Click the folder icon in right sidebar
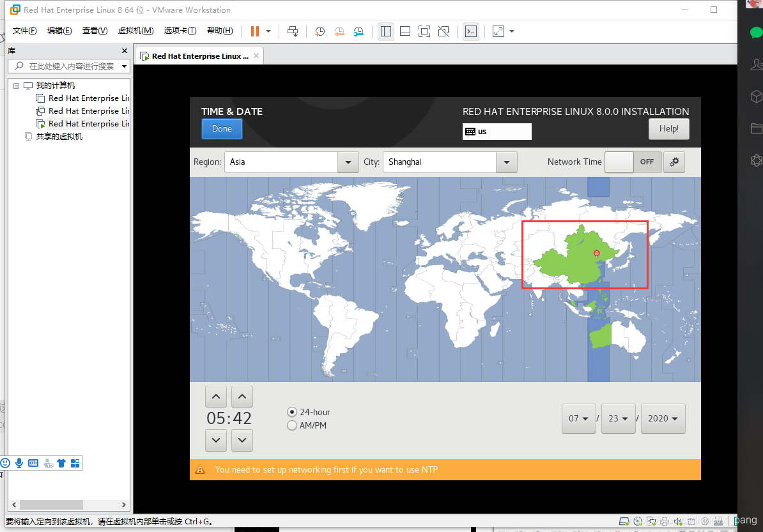This screenshot has width=763, height=532. pos(757,128)
